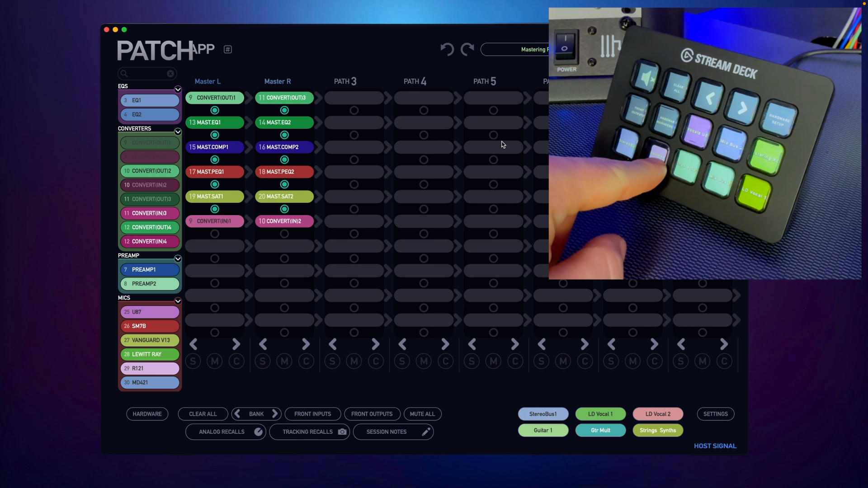
Task: Recall the green LD Vocal 1 preset
Action: point(600,414)
